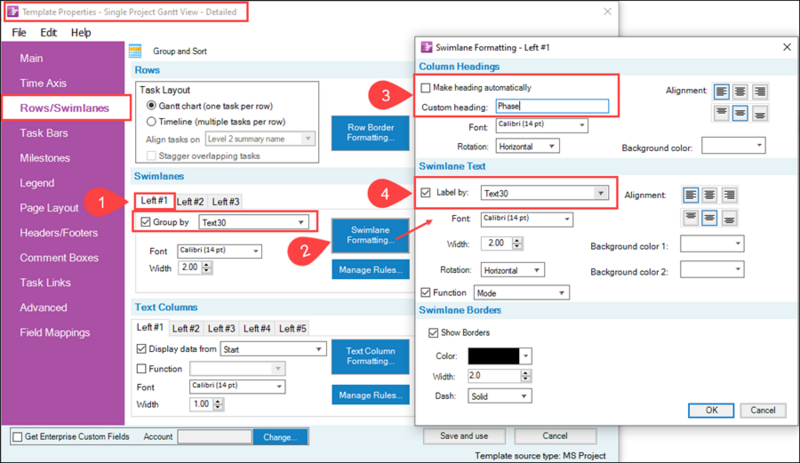Align column heading to bottom

tap(759, 113)
